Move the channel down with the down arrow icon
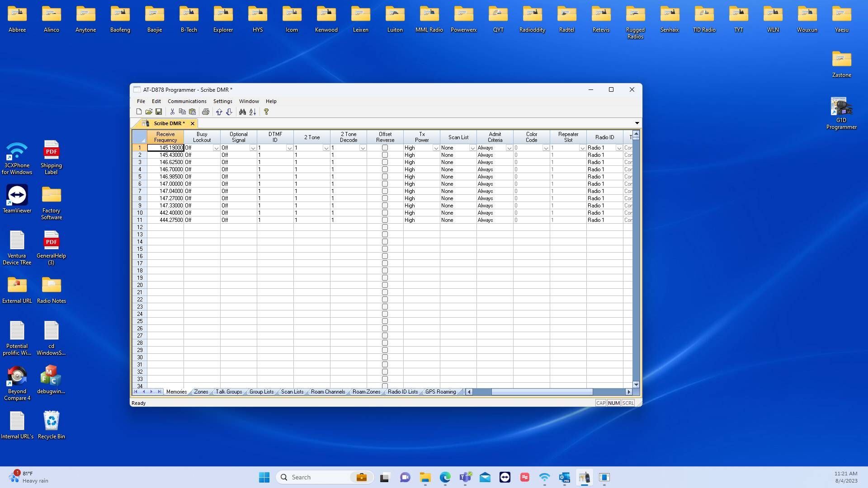Screen dimensions: 868x488 229,112
